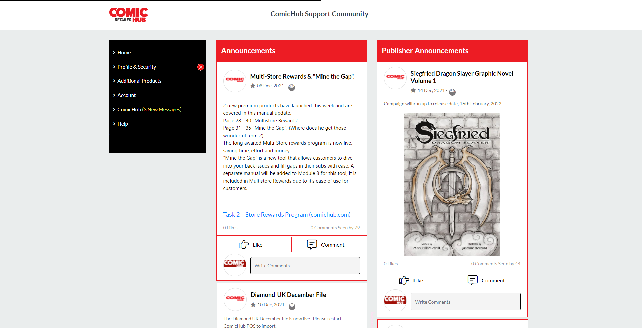This screenshot has width=644, height=333.
Task: Click "0 Comments Seen by 44" text
Action: 495,264
